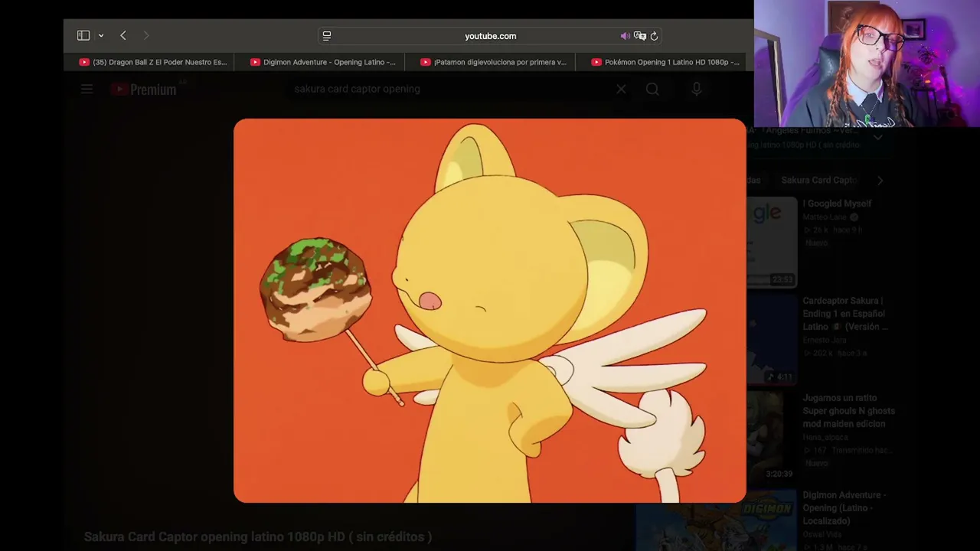The height and width of the screenshot is (551, 980).
Task: Switch to the Dragon Ball Z El Poder Nuestro tab
Action: click(152, 62)
